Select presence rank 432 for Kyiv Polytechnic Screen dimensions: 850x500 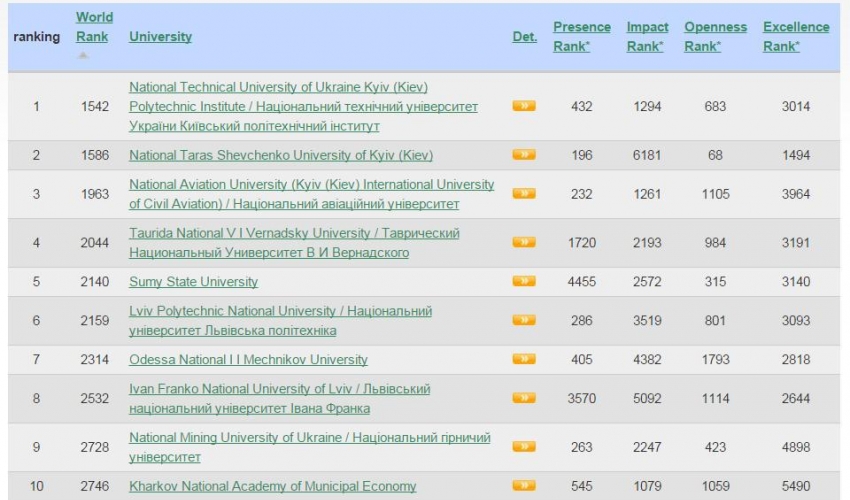click(582, 106)
